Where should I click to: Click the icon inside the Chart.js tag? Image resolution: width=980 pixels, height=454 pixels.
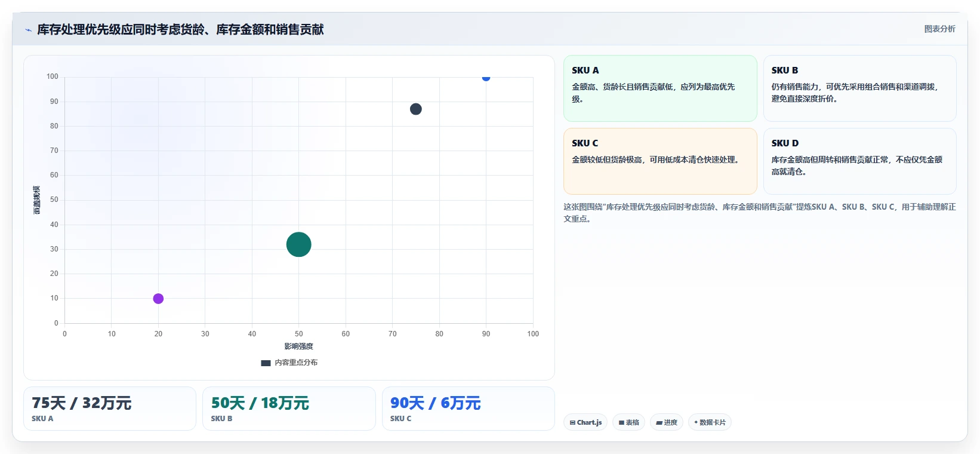coord(572,423)
